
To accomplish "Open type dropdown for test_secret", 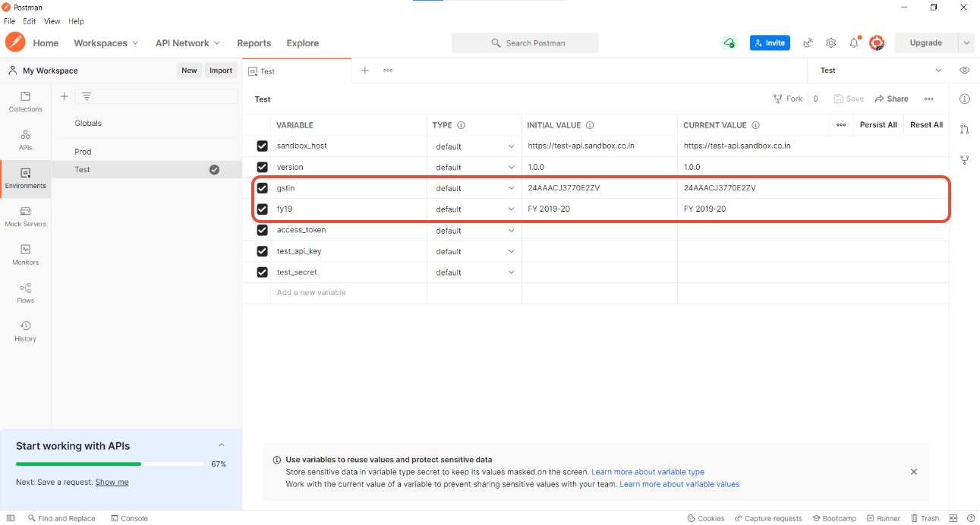I will (x=474, y=272).
